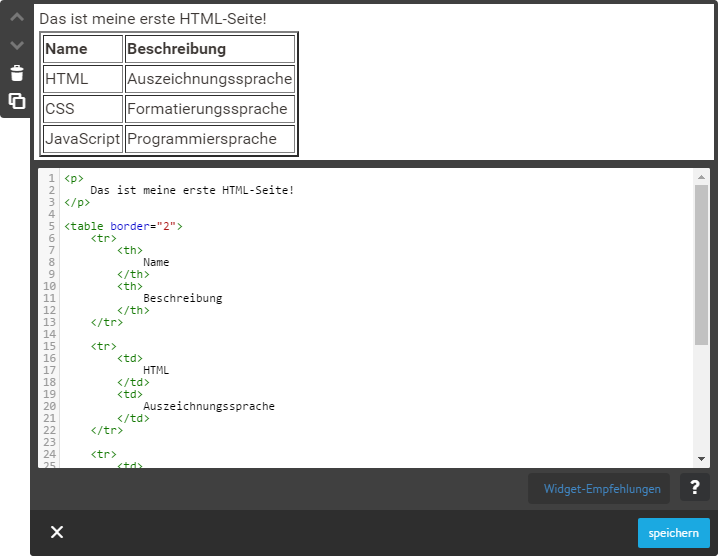Viewport: 718px width, 556px height.
Task: Click the 'Formatierungssprache' cell in the preview table
Action: click(x=207, y=109)
